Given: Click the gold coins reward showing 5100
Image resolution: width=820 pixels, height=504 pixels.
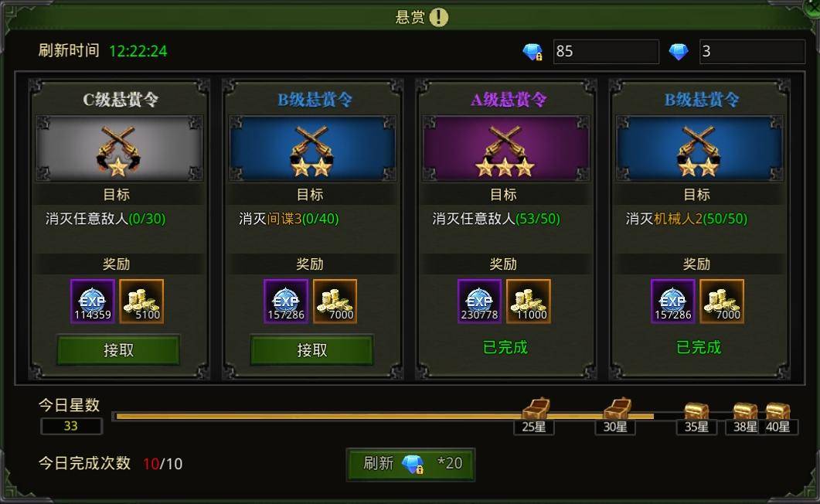Looking at the screenshot, I should pyautogui.click(x=141, y=301).
